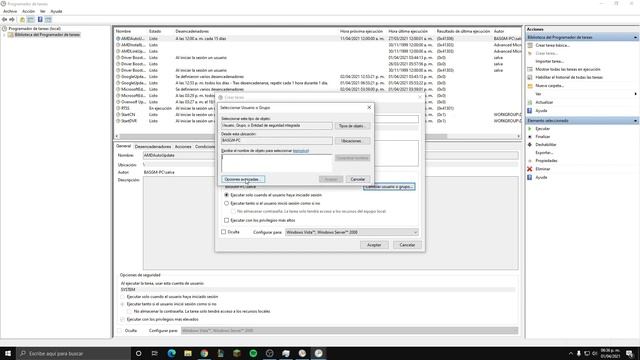Click the Crear tarea básica icon in Acciones
This screenshot has height=360, width=640.
[530, 45]
